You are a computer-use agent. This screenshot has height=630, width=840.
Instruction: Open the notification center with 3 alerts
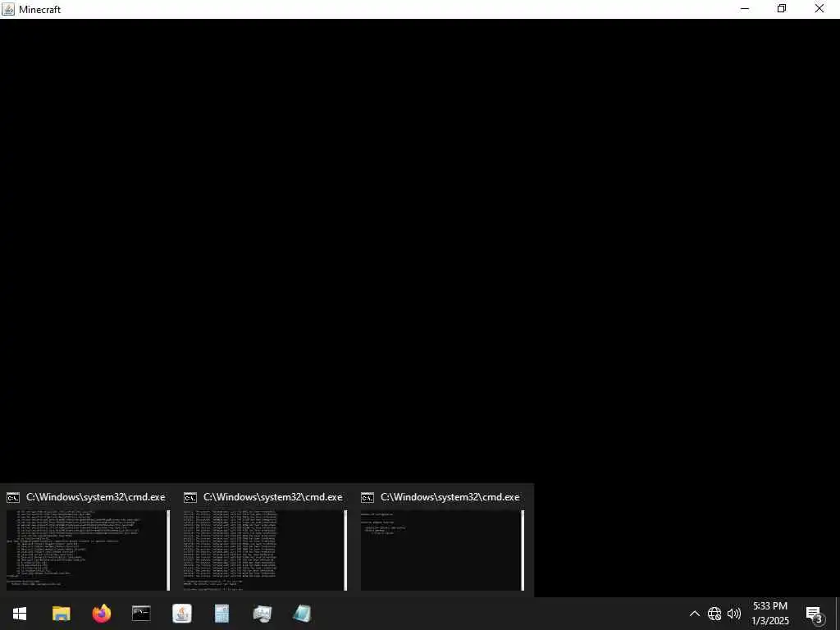pyautogui.click(x=815, y=614)
